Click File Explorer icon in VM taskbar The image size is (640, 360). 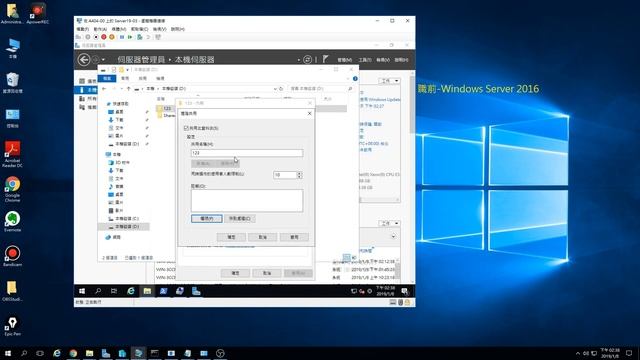pos(147,291)
